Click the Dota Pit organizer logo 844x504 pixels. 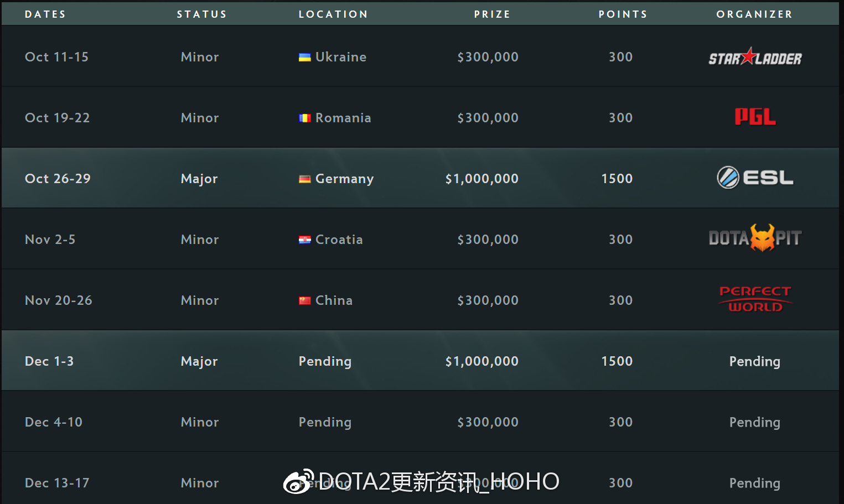pos(755,238)
